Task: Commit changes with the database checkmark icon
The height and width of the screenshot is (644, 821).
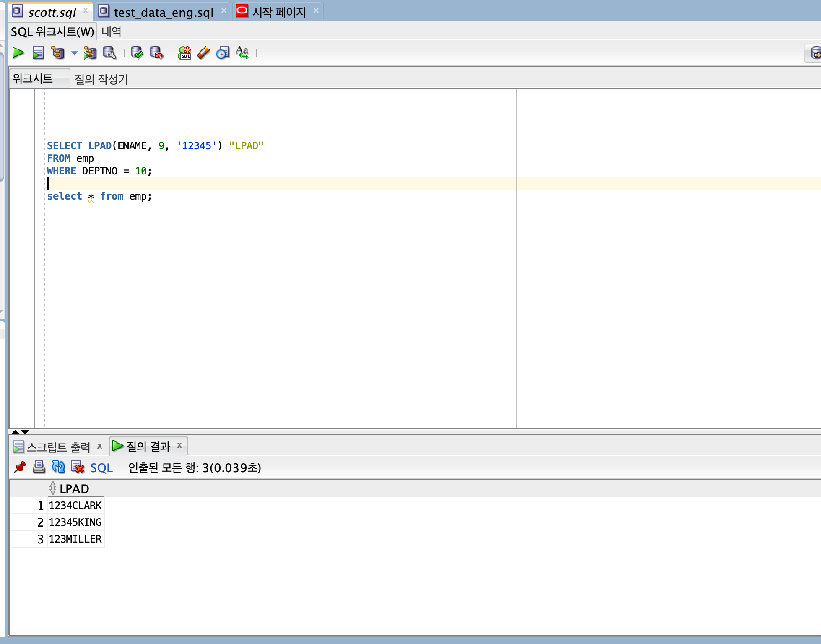Action: click(x=137, y=53)
